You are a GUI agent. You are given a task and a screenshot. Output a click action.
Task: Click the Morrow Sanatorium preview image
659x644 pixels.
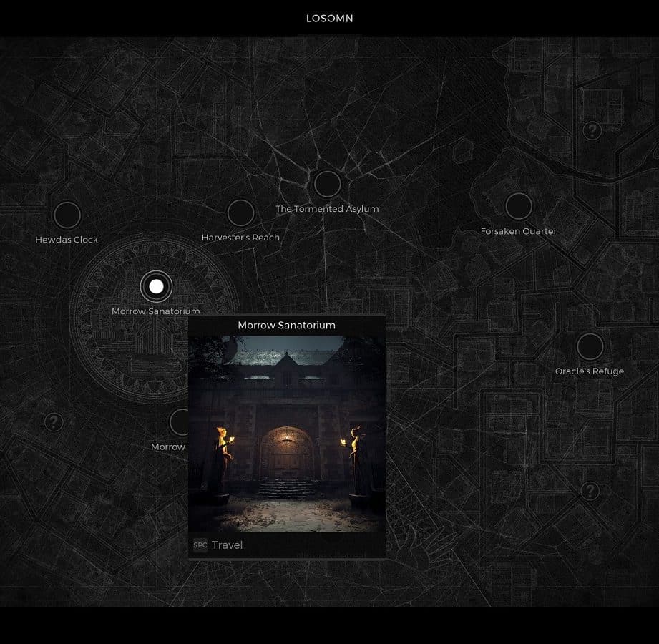coord(287,434)
